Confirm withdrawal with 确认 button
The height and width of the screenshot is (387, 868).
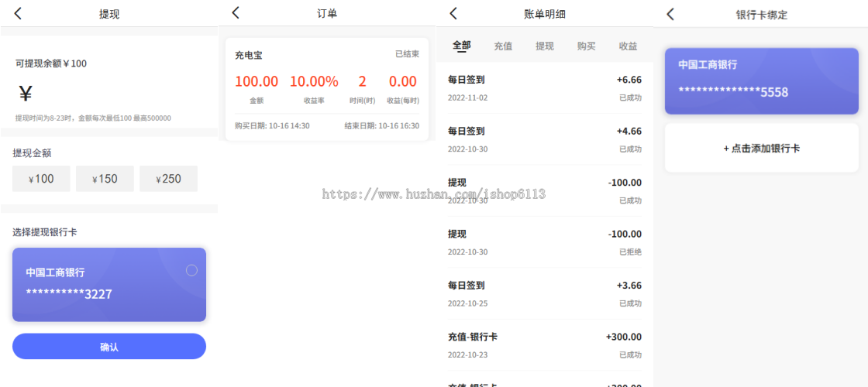click(x=109, y=347)
